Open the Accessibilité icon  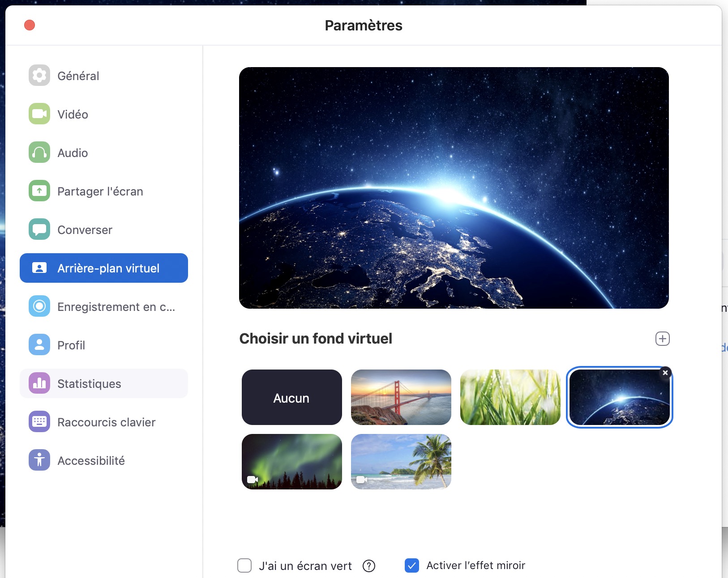pos(39,460)
